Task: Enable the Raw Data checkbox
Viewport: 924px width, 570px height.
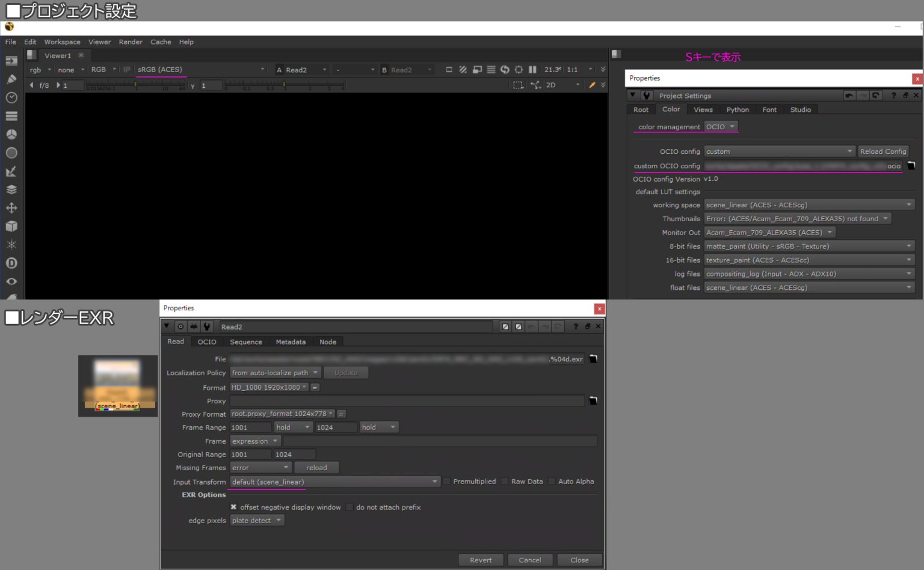Action: (503, 481)
